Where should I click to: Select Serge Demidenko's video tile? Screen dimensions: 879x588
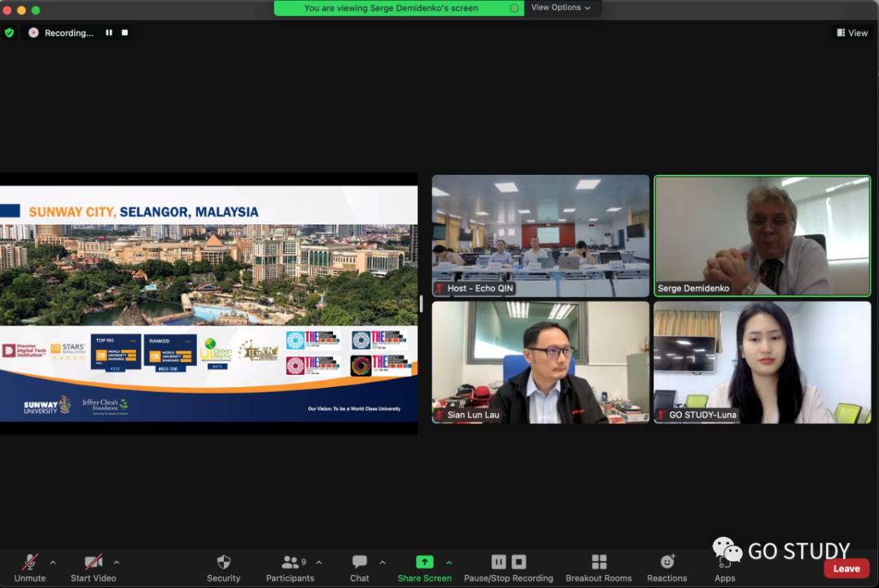[x=762, y=236]
